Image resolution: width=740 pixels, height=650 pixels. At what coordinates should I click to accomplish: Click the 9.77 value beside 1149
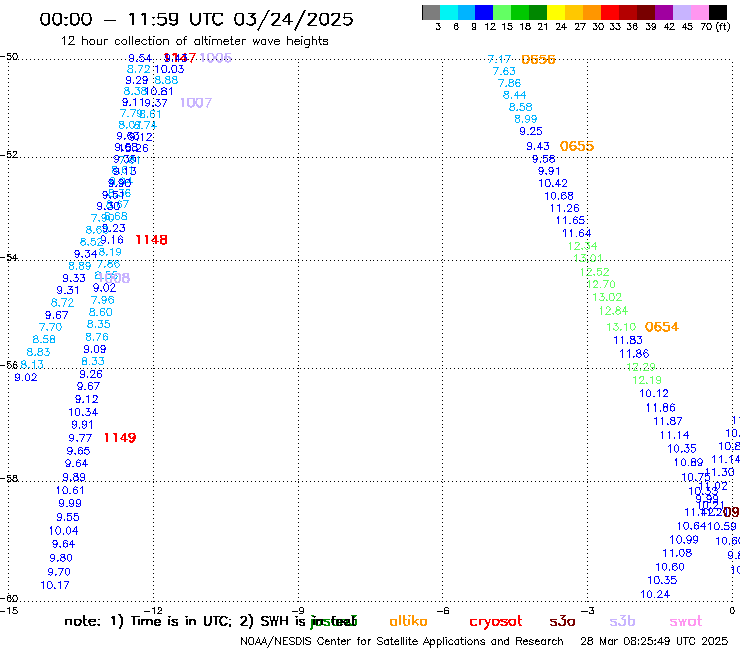click(80, 438)
